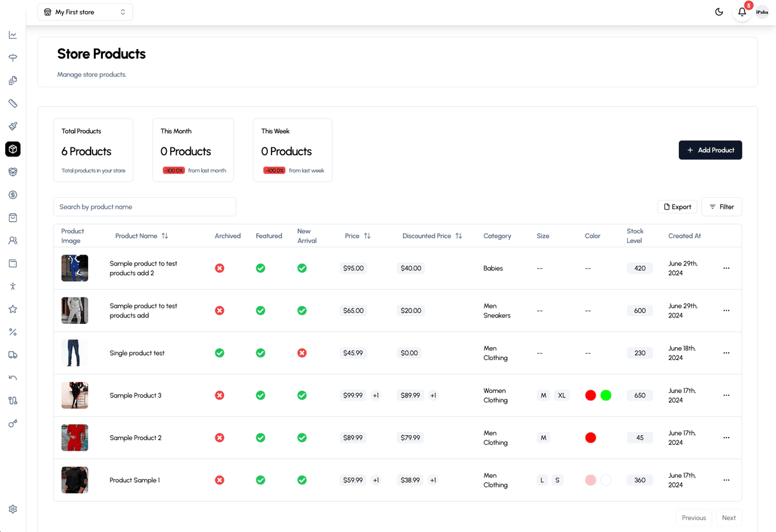Click the dollar coin sidebar icon
Screen dimensions: 776x532
pos(13,195)
